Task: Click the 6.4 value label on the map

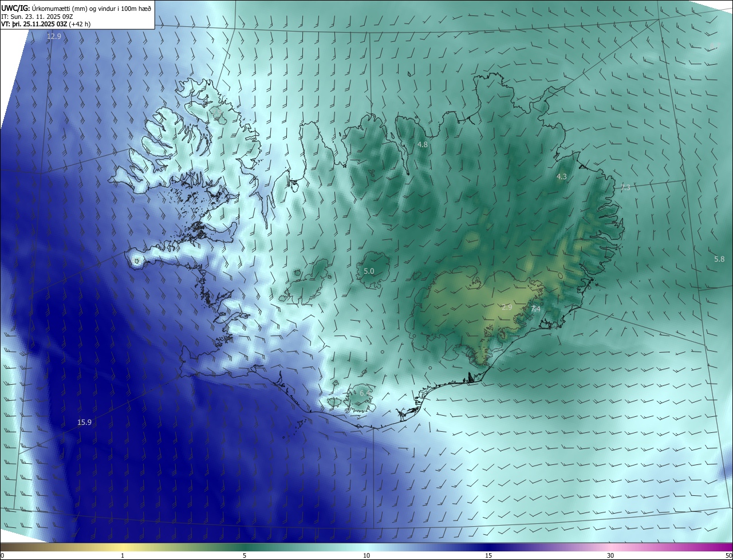Action: [x=365, y=393]
